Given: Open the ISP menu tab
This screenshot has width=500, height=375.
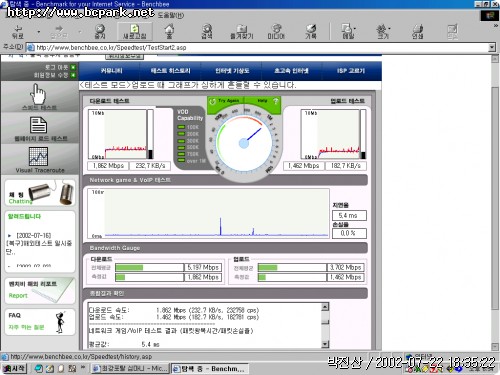Looking at the screenshot, I should pos(351,71).
